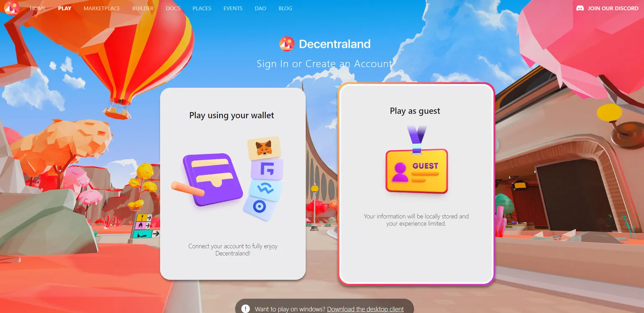Navigate to PLACES

(x=202, y=8)
